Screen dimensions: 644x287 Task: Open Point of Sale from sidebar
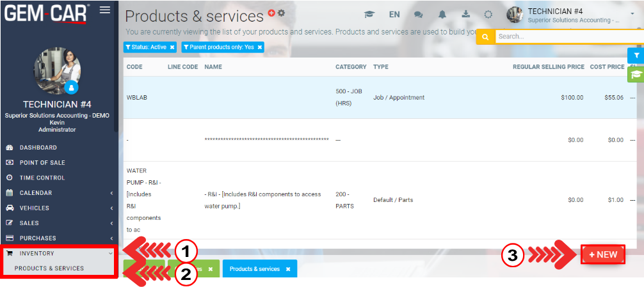pos(42,163)
